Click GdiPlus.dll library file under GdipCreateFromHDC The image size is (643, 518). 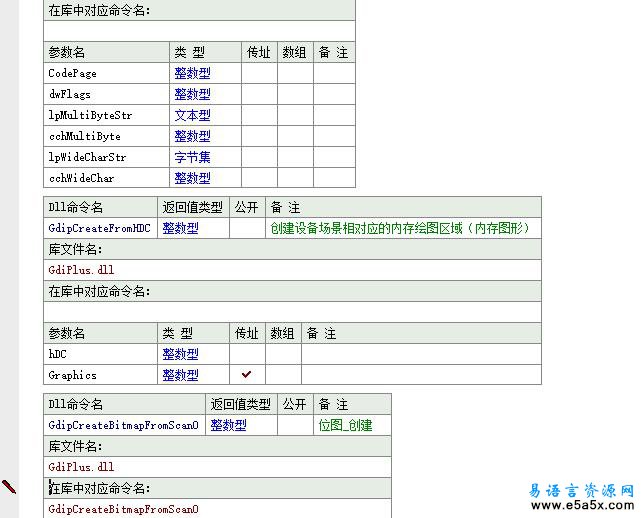[x=81, y=269]
